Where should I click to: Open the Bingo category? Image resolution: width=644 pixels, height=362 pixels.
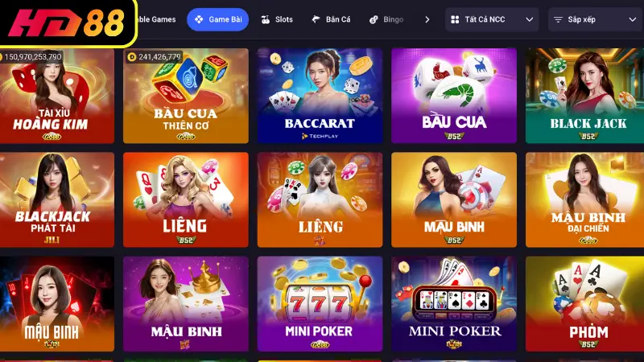pyautogui.click(x=386, y=19)
